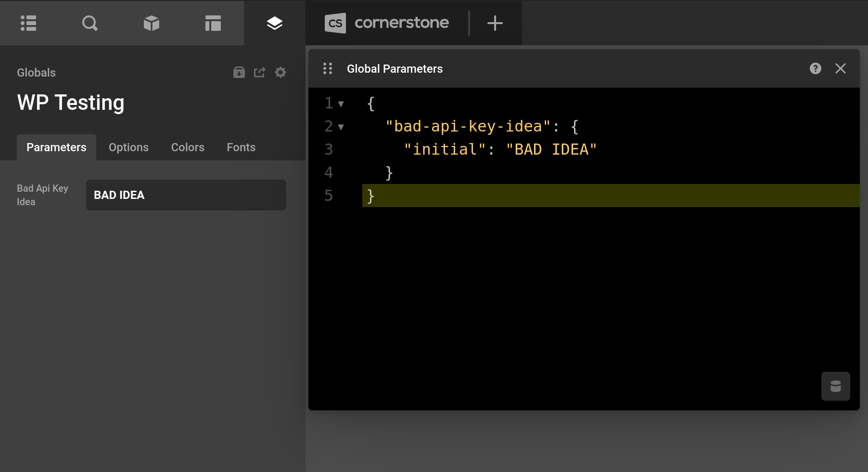Select the Fonts tab
868x472 pixels.
pyautogui.click(x=241, y=147)
